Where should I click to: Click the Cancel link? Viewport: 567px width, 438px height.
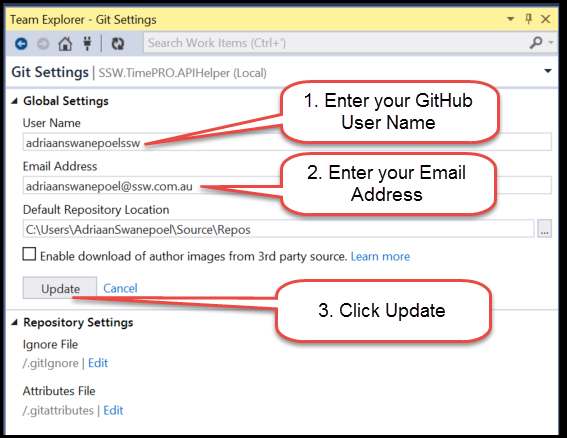tap(120, 288)
